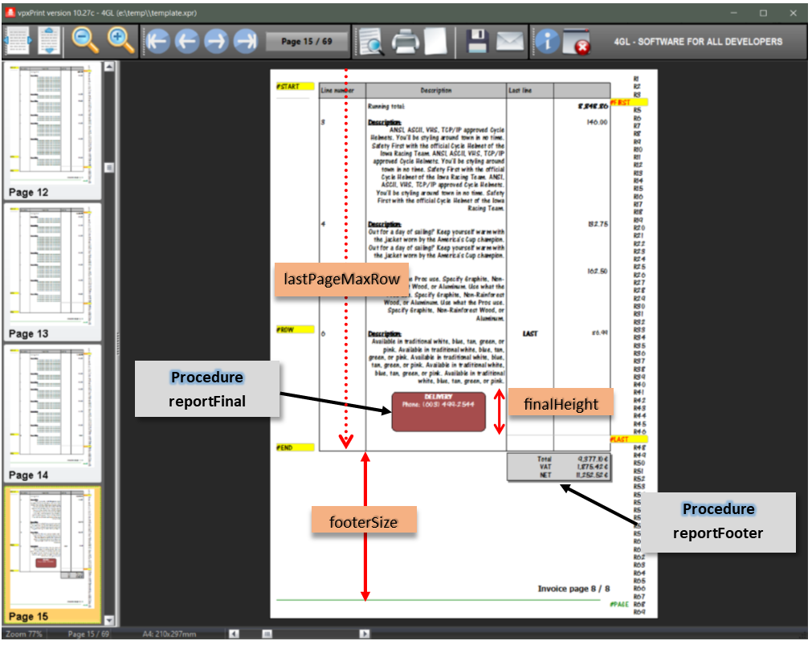
Task: Click the horizontal scrollbar thumb
Action: pos(267,634)
